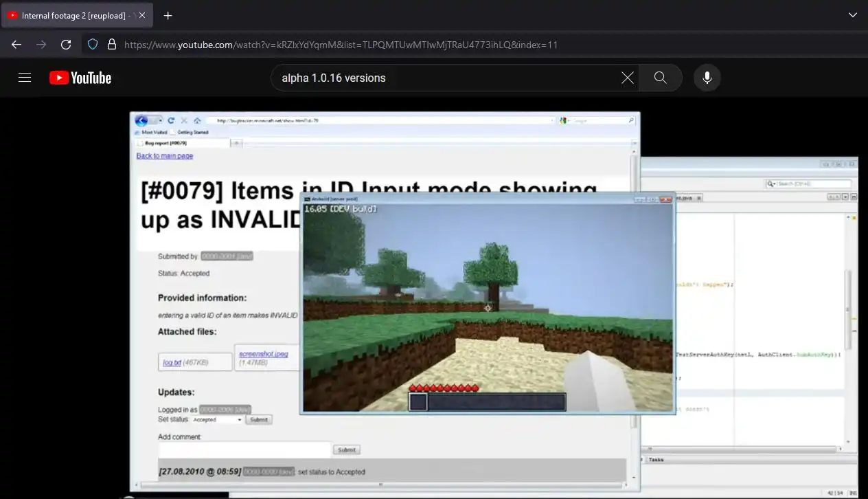The width and height of the screenshot is (868, 499).
Task: Open a new browser tab
Action: pos(168,15)
